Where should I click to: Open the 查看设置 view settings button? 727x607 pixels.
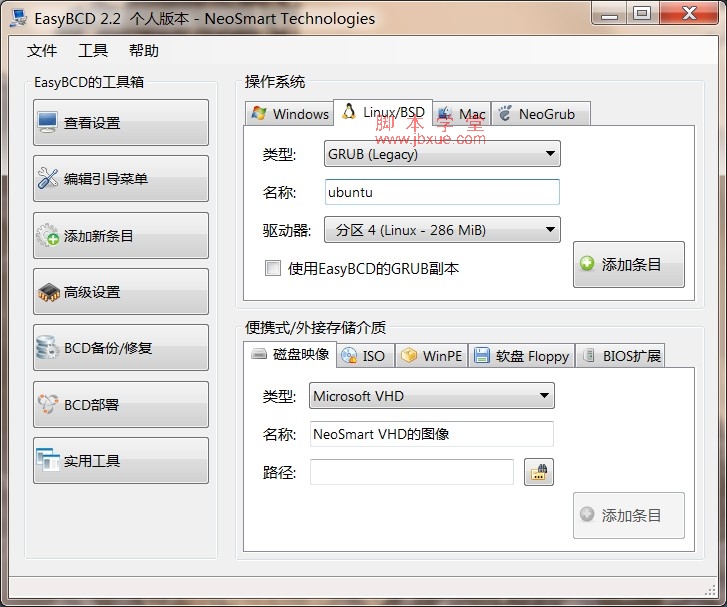pos(121,122)
